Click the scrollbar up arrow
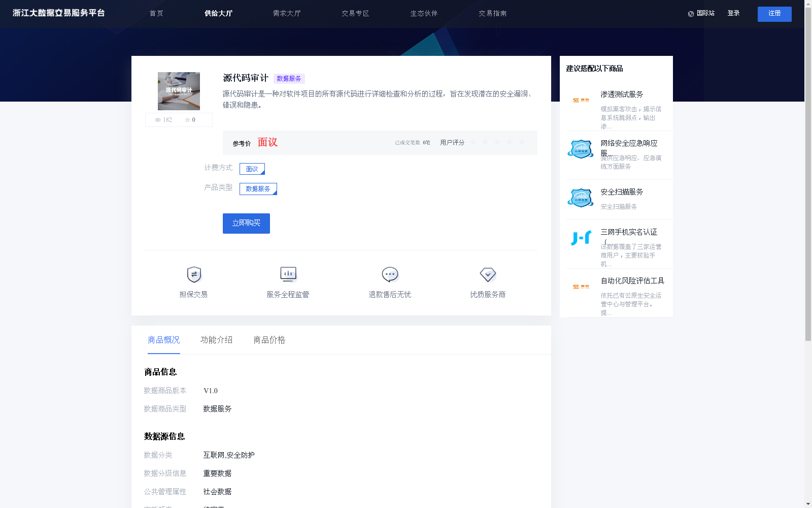Image resolution: width=812 pixels, height=508 pixels. coord(808,3)
